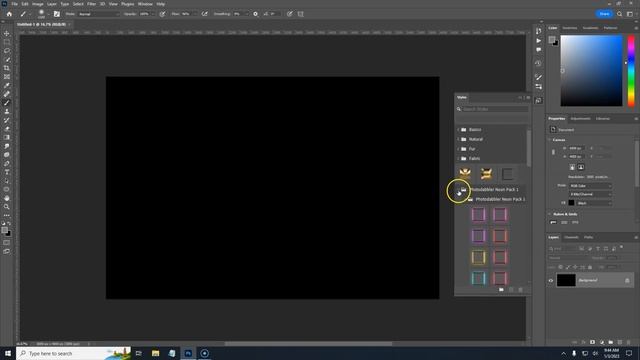Select the Frame tool
This screenshot has width=640, height=360.
coord(7,77)
